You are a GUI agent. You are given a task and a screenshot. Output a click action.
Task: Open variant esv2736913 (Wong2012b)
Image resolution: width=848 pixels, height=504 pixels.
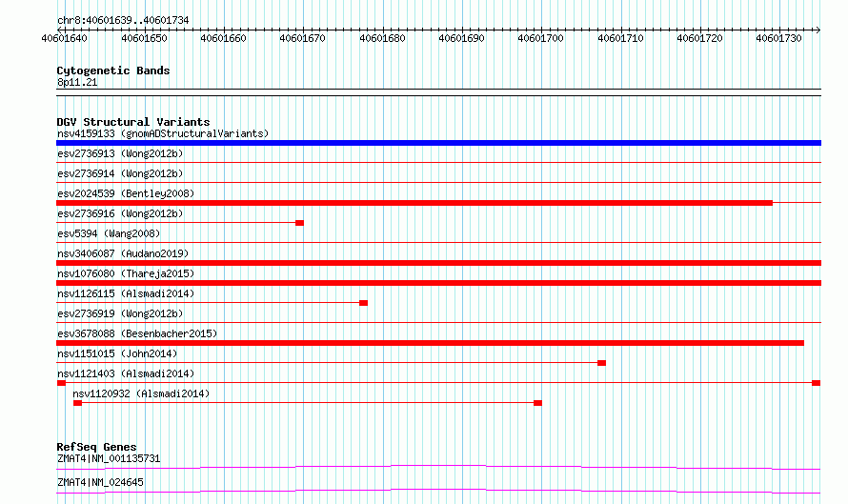[120, 153]
